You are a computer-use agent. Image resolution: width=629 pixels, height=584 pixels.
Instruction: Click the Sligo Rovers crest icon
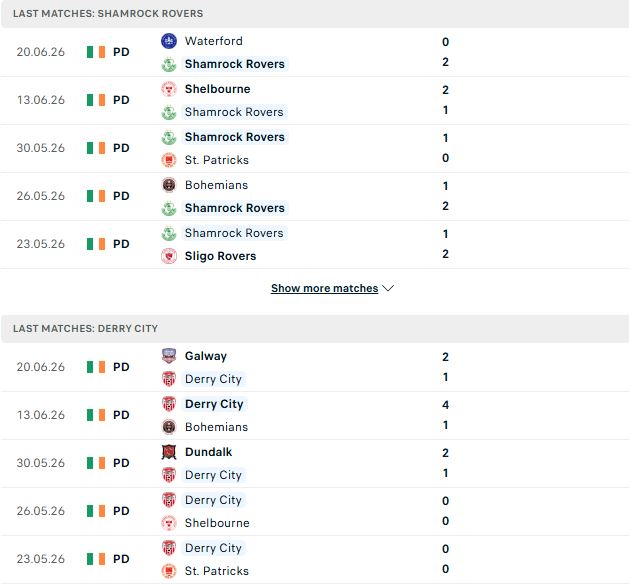169,256
